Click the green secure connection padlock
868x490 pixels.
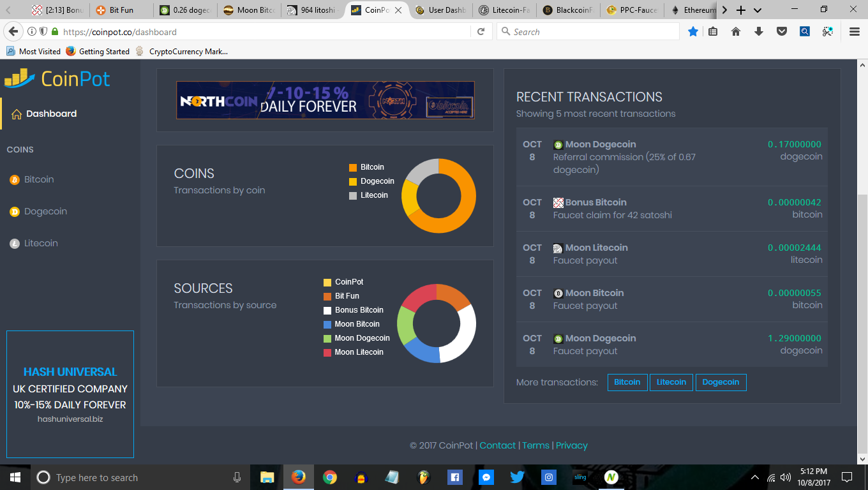pos(55,32)
